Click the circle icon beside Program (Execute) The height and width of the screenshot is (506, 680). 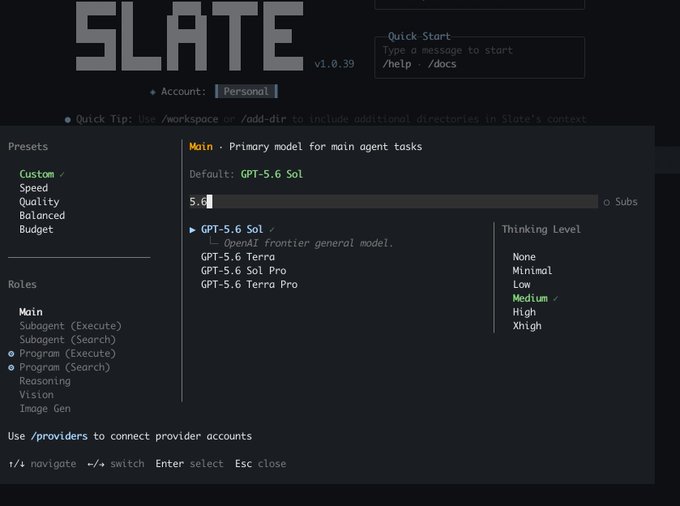point(11,354)
